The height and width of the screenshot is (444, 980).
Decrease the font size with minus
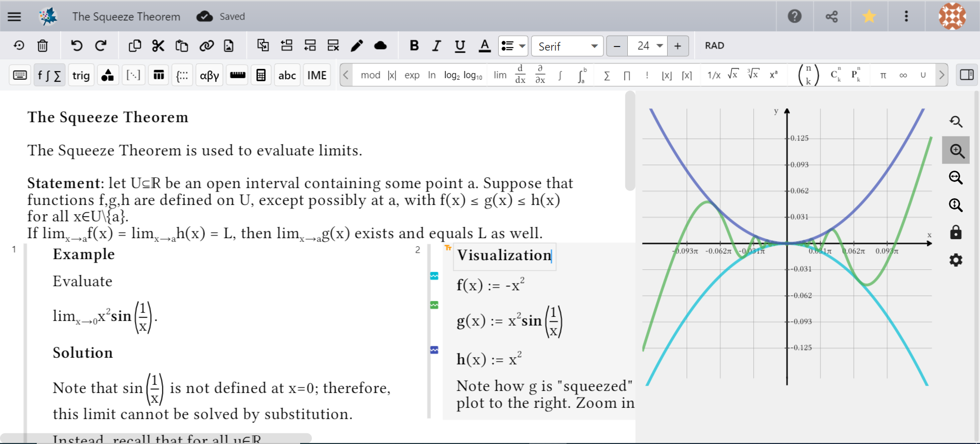click(x=617, y=46)
